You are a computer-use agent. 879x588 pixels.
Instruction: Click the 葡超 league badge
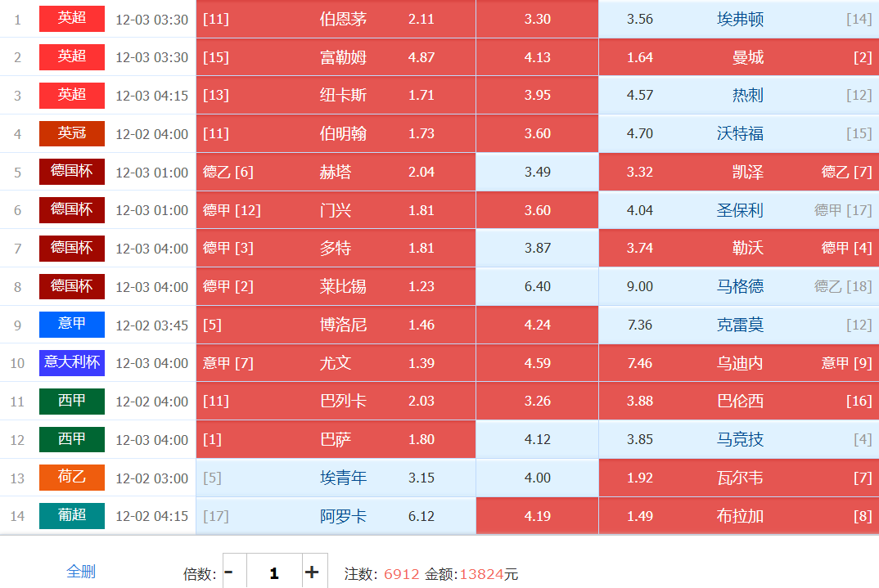(72, 516)
